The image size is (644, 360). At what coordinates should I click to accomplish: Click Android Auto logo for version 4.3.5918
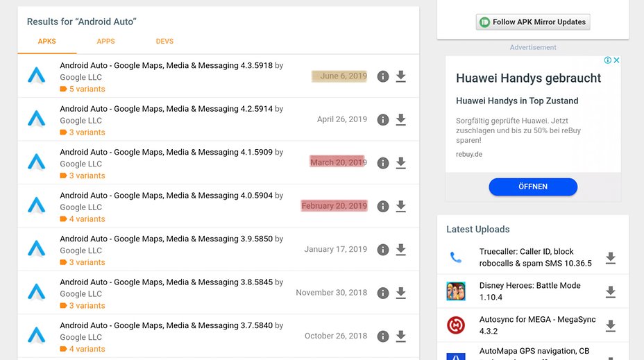coord(37,76)
